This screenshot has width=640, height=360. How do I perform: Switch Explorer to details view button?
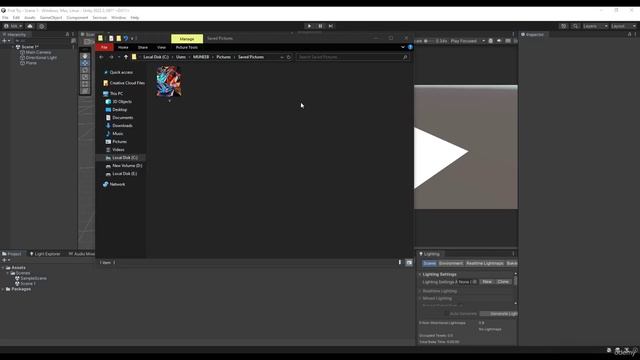click(400, 262)
